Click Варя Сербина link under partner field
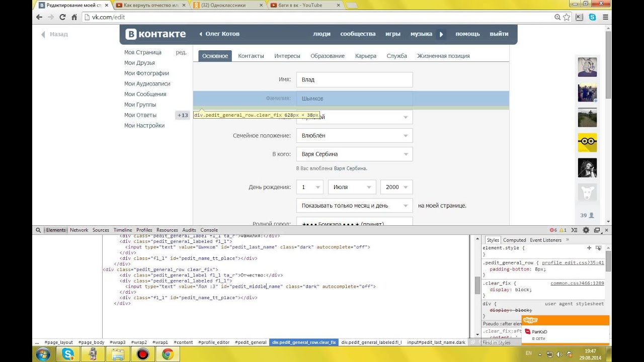644x362 pixels. click(x=350, y=168)
